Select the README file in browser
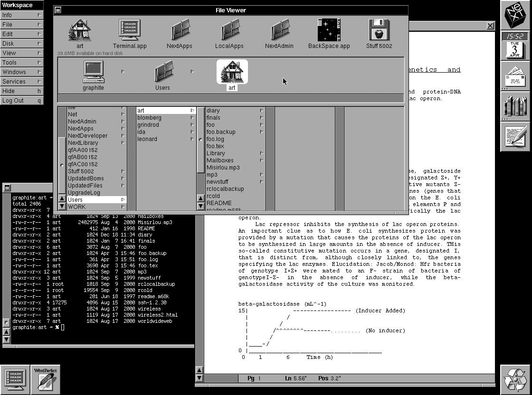This screenshot has width=532, height=395. 235,203
